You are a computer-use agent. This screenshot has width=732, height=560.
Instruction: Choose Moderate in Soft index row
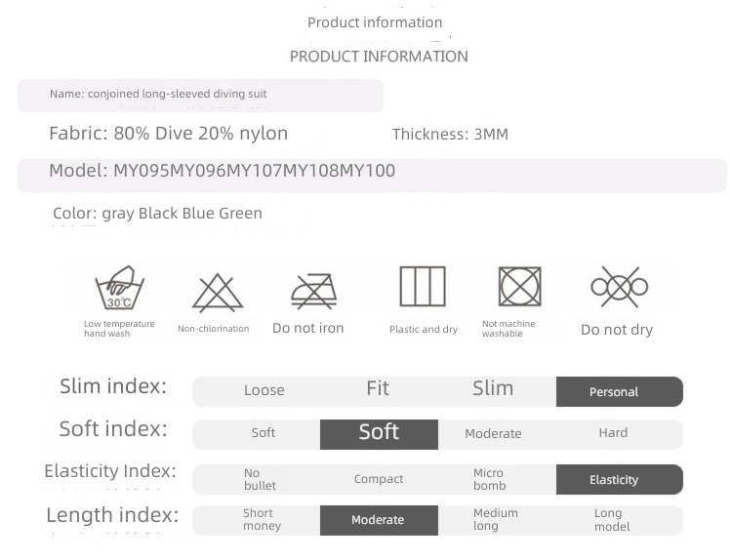[x=493, y=433]
